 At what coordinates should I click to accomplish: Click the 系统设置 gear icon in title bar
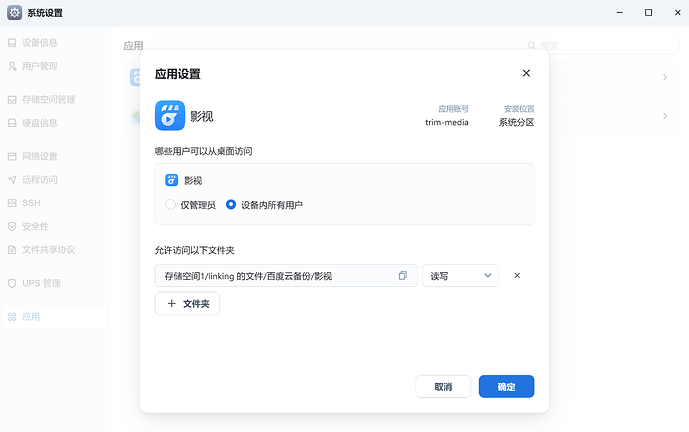15,13
